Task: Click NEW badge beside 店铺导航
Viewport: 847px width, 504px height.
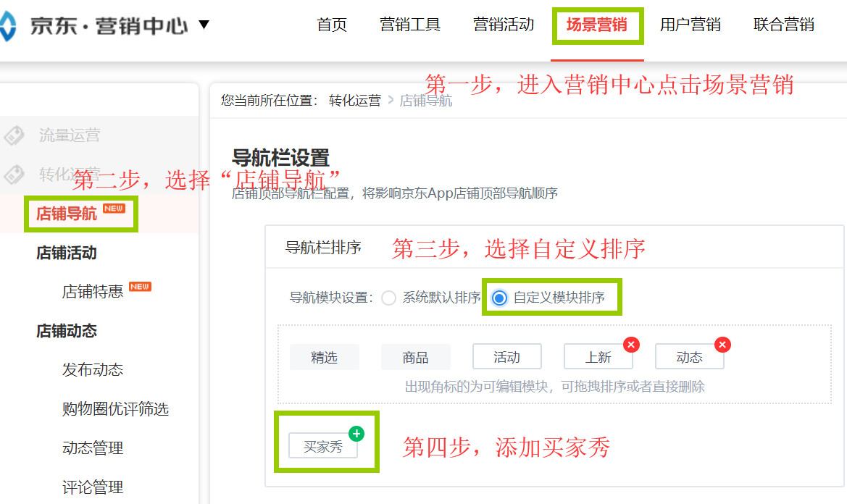Action: point(114,209)
